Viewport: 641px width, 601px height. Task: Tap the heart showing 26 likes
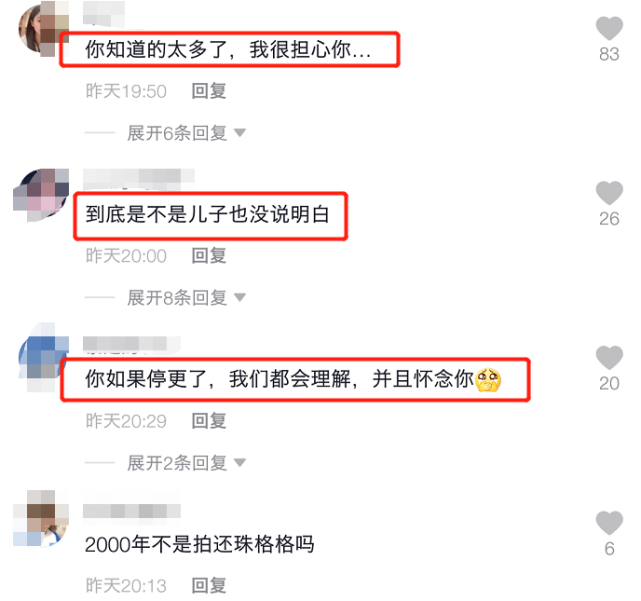click(609, 193)
